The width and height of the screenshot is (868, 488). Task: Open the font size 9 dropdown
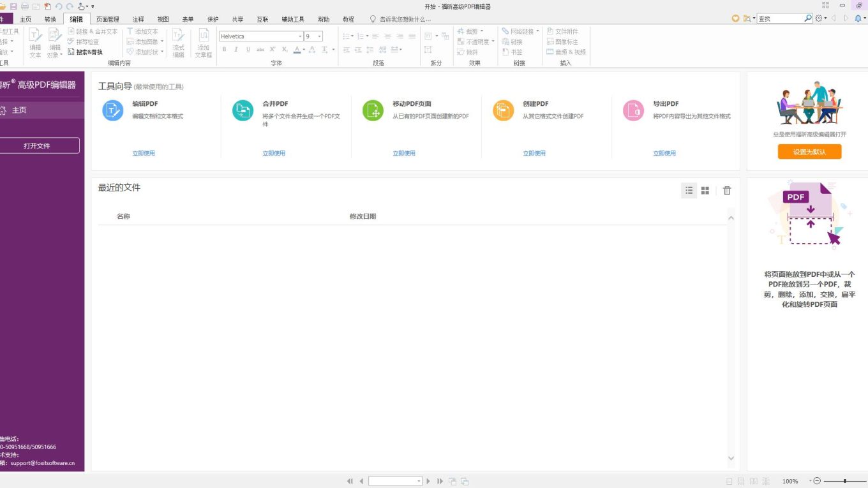319,36
